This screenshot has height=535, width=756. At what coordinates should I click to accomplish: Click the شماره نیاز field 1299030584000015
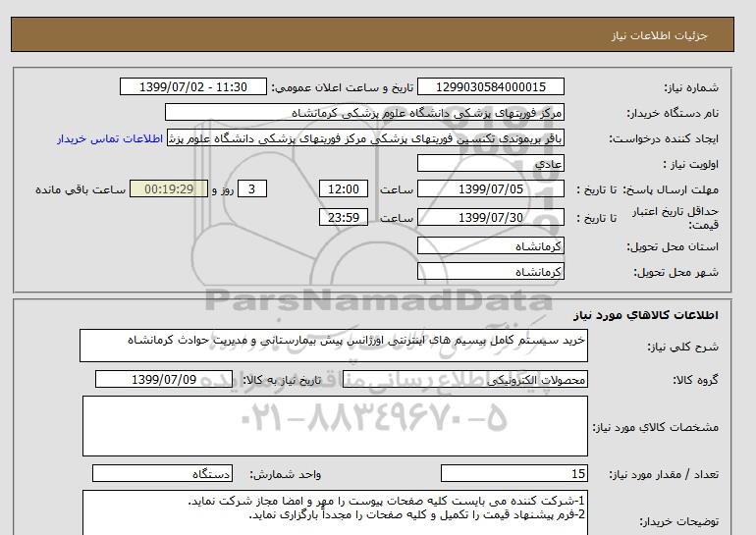pyautogui.click(x=490, y=86)
